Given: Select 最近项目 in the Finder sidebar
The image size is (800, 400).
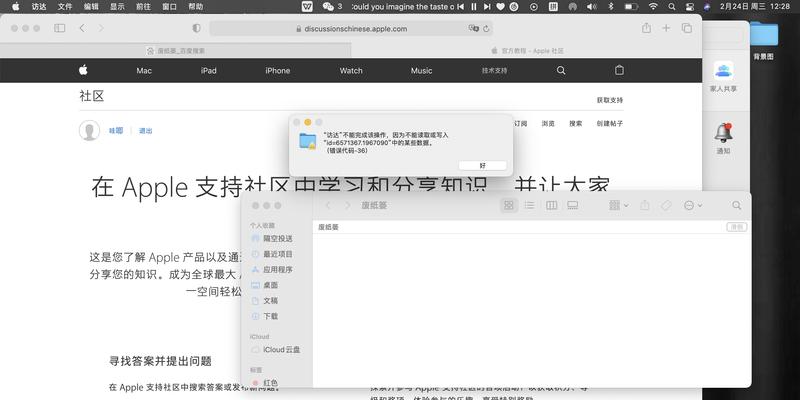Looking at the screenshot, I should coord(278,254).
